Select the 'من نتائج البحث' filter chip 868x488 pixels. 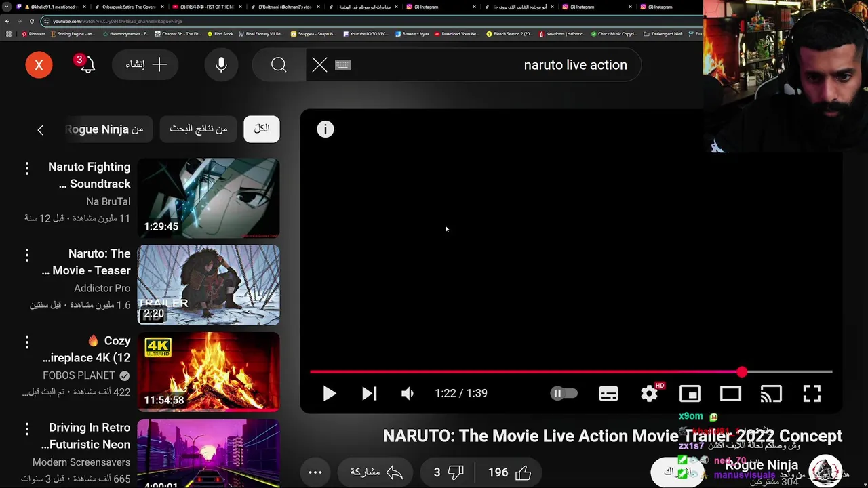[x=198, y=129]
